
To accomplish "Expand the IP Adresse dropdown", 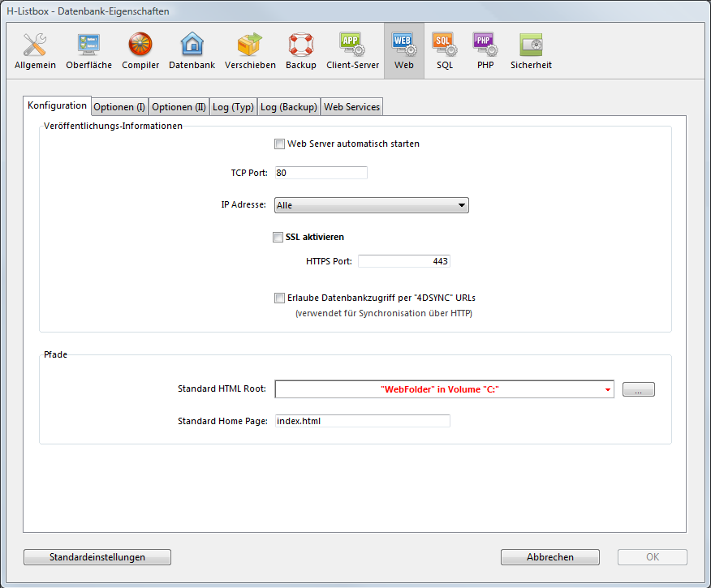I will tap(372, 205).
